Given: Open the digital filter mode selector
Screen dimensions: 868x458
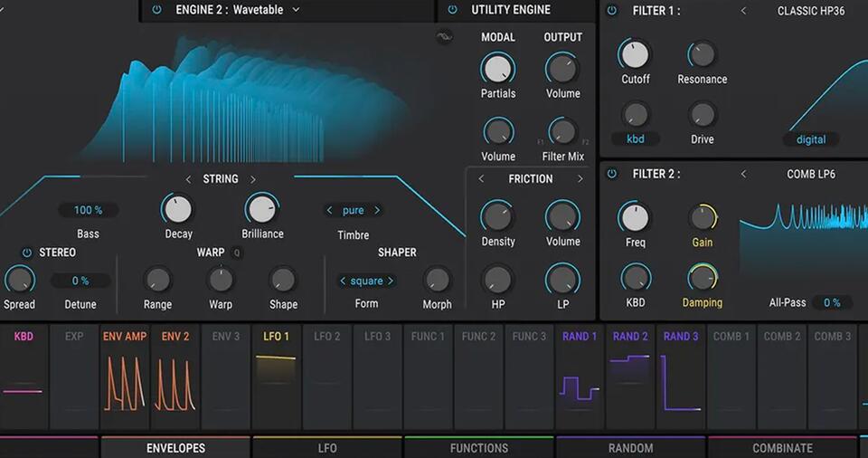Looking at the screenshot, I should coord(811,139).
